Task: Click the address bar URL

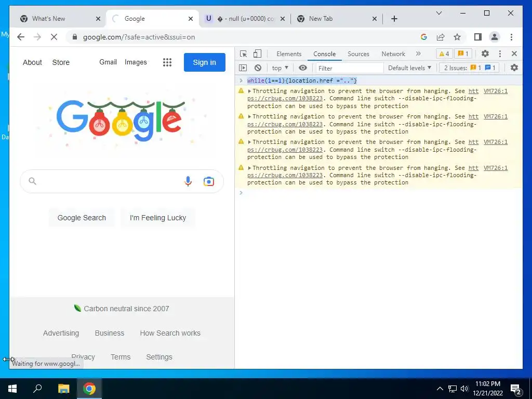Action: 139,37
